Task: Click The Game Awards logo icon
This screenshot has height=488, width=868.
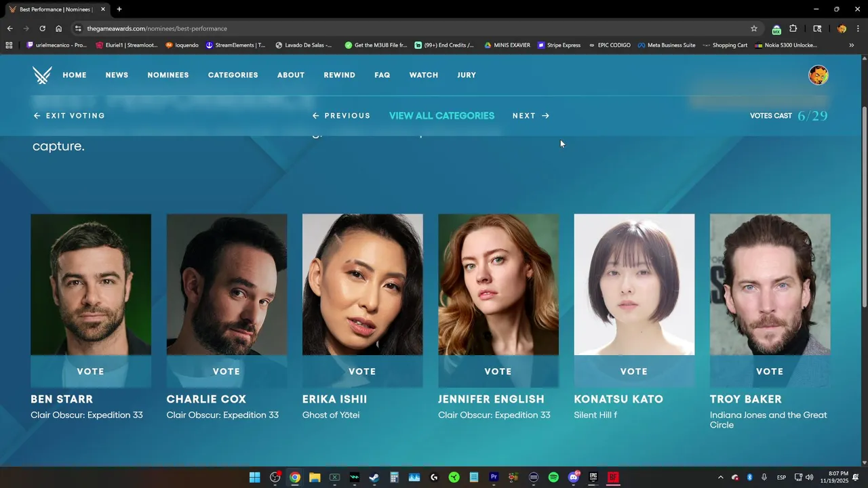Action: (42, 75)
